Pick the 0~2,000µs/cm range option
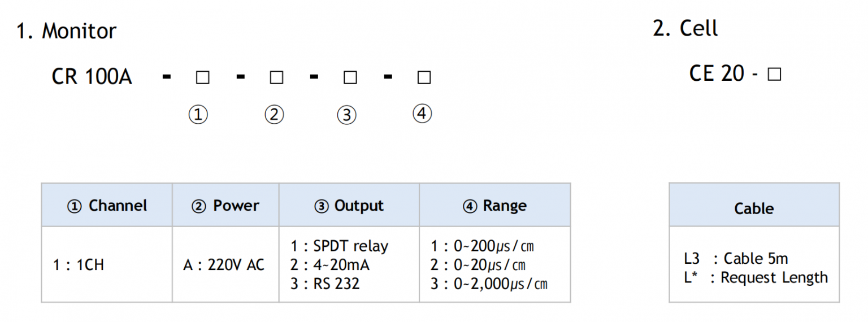Screen dimensions: 868x322 click(x=489, y=284)
